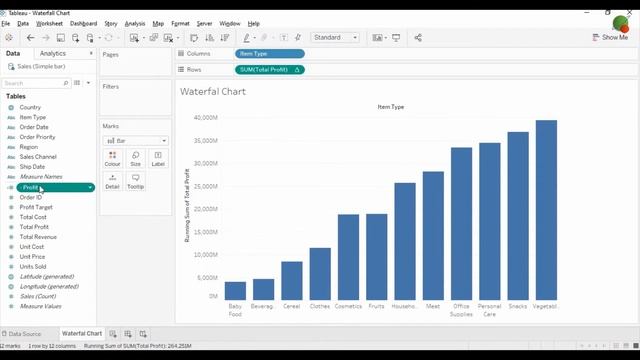Image resolution: width=640 pixels, height=360 pixels.
Task: Open the Label marks card
Action: point(158,158)
